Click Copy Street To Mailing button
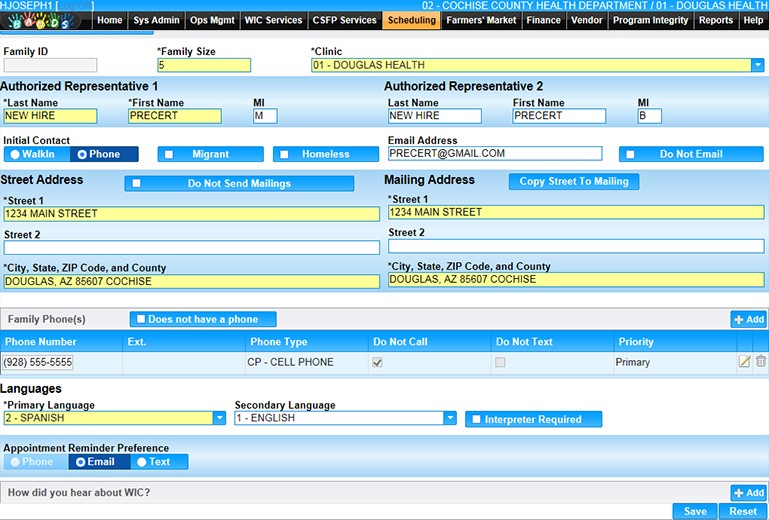 click(574, 182)
